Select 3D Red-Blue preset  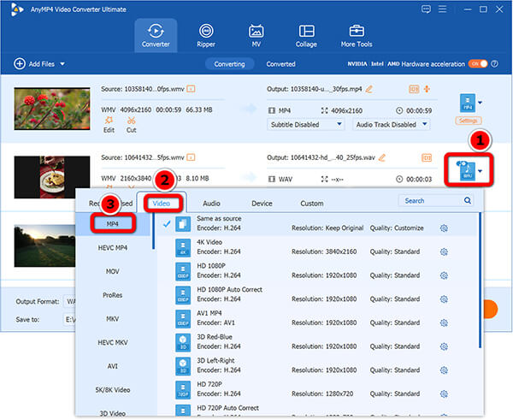point(317,342)
